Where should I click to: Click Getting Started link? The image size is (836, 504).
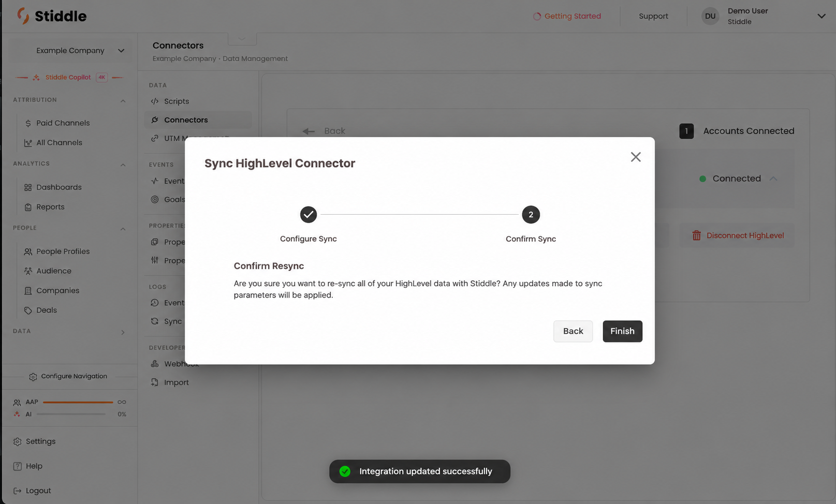pyautogui.click(x=567, y=16)
